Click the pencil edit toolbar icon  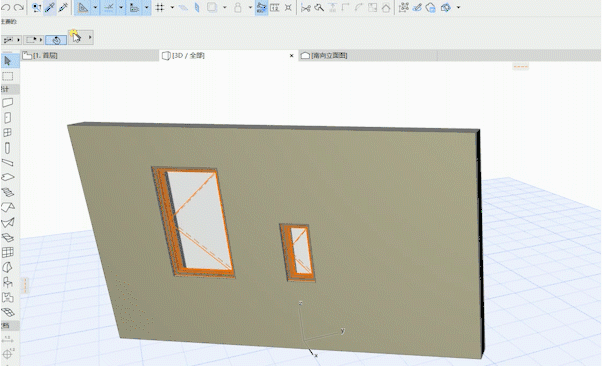(417, 7)
